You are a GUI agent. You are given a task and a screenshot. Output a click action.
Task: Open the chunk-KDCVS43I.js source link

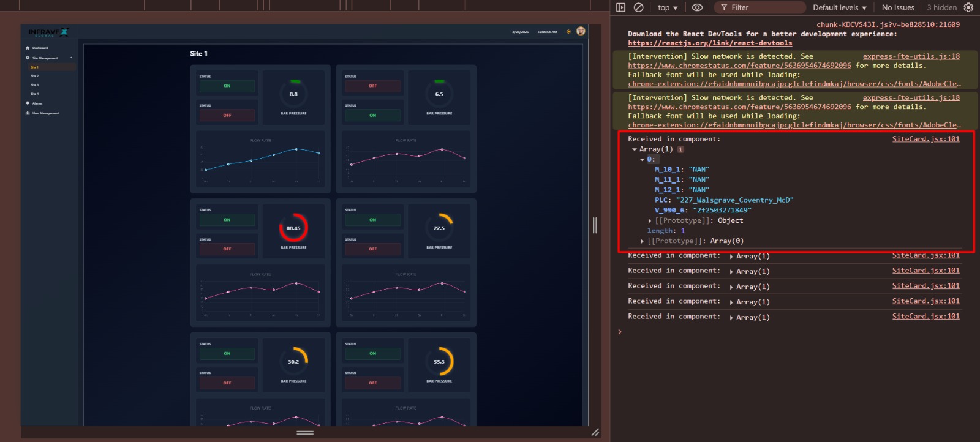tap(888, 24)
